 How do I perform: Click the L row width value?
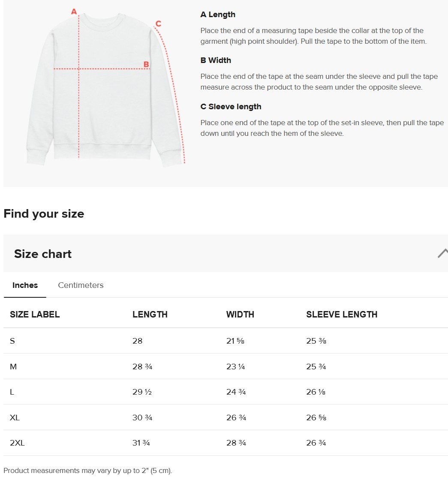236,392
